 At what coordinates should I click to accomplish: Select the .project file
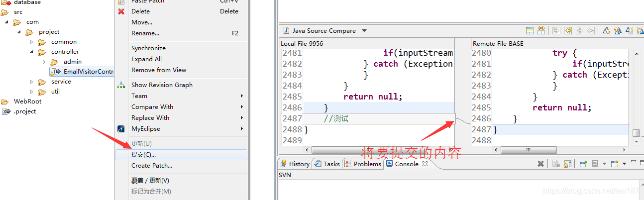(x=19, y=111)
